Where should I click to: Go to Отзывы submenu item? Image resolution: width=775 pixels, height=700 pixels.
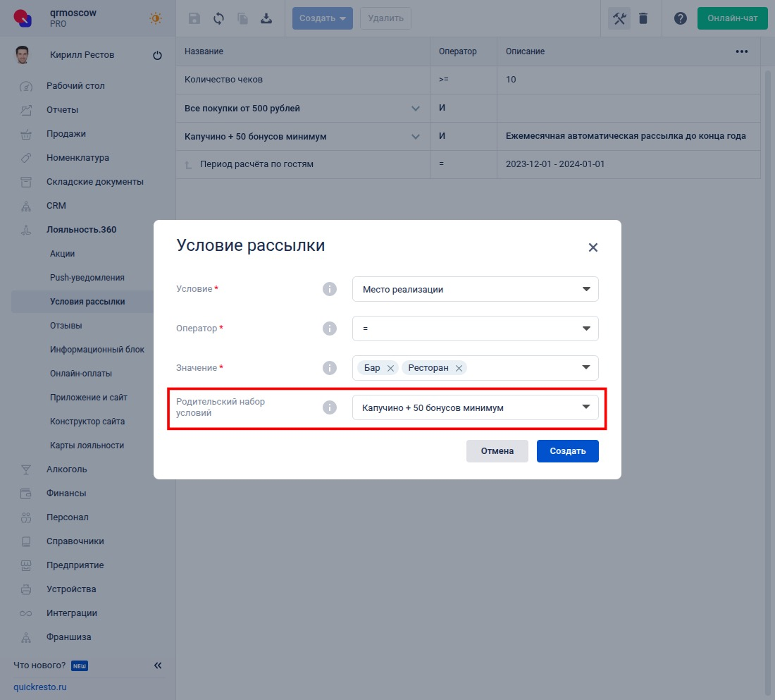(x=66, y=326)
